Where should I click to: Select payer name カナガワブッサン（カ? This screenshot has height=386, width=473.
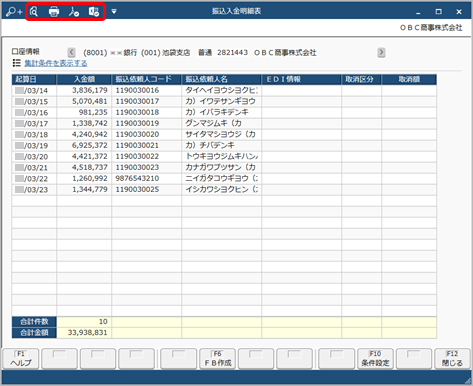point(221,167)
